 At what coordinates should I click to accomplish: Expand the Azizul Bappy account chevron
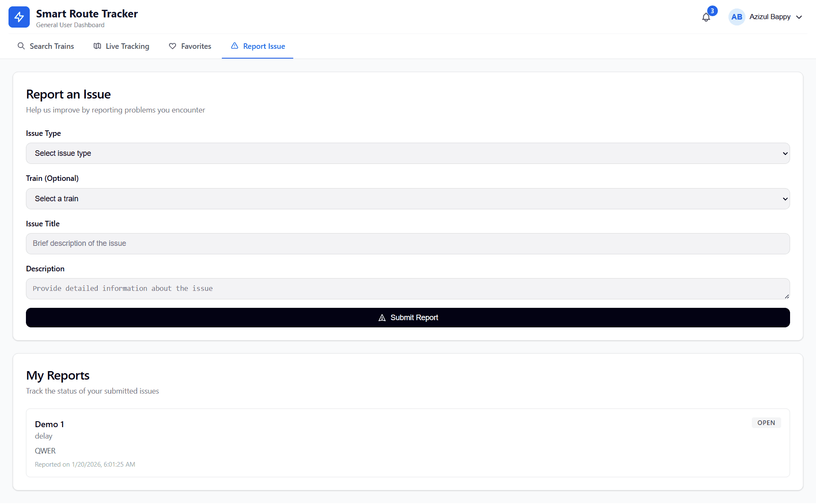[x=799, y=17]
